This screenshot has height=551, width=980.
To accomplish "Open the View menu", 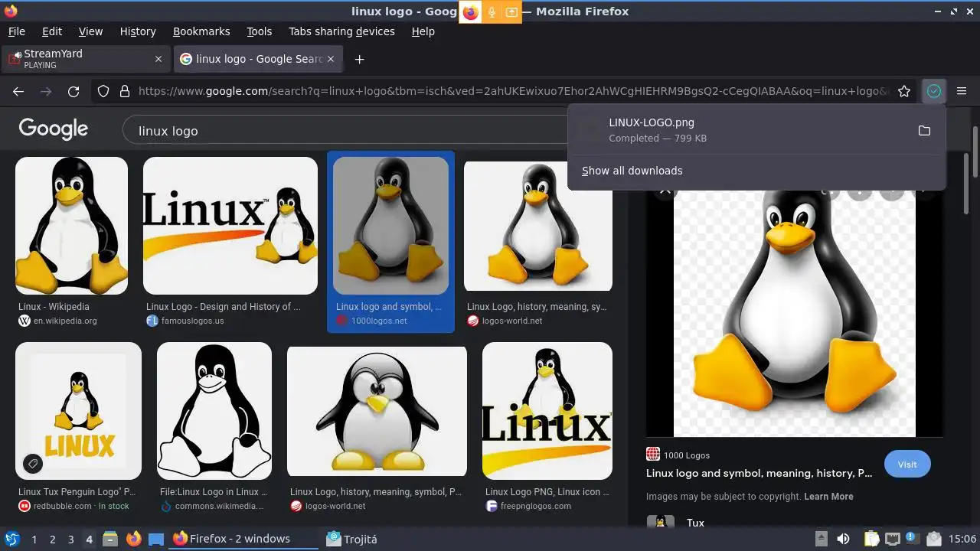I will 90,31.
